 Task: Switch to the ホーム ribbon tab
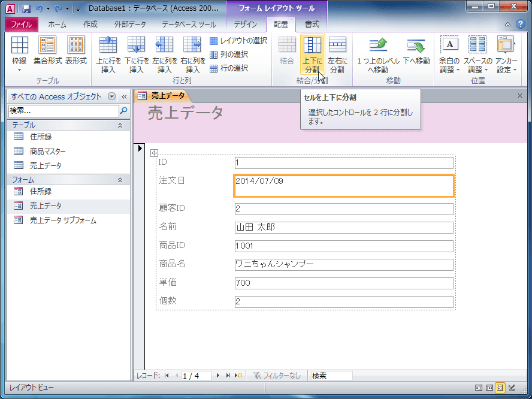point(57,25)
